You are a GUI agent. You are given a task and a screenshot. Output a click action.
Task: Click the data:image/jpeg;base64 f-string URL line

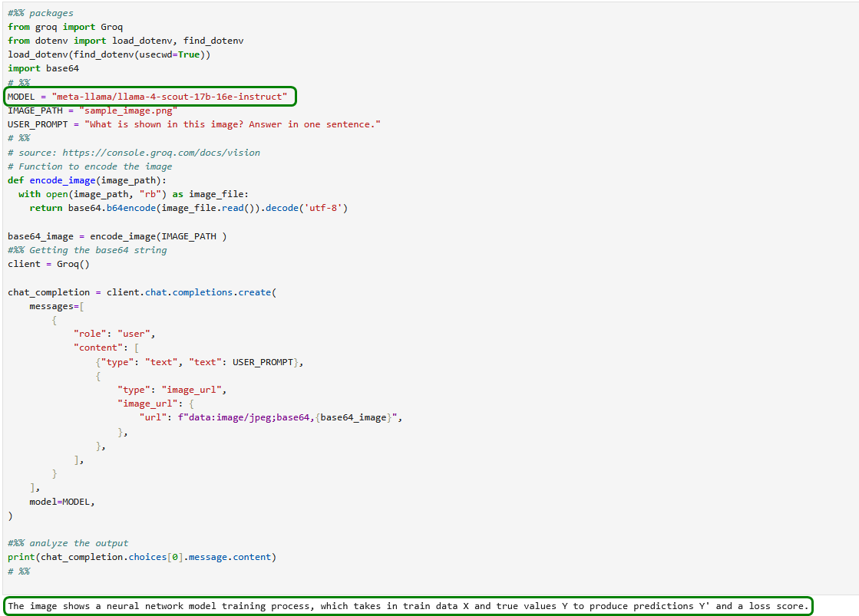click(x=271, y=417)
